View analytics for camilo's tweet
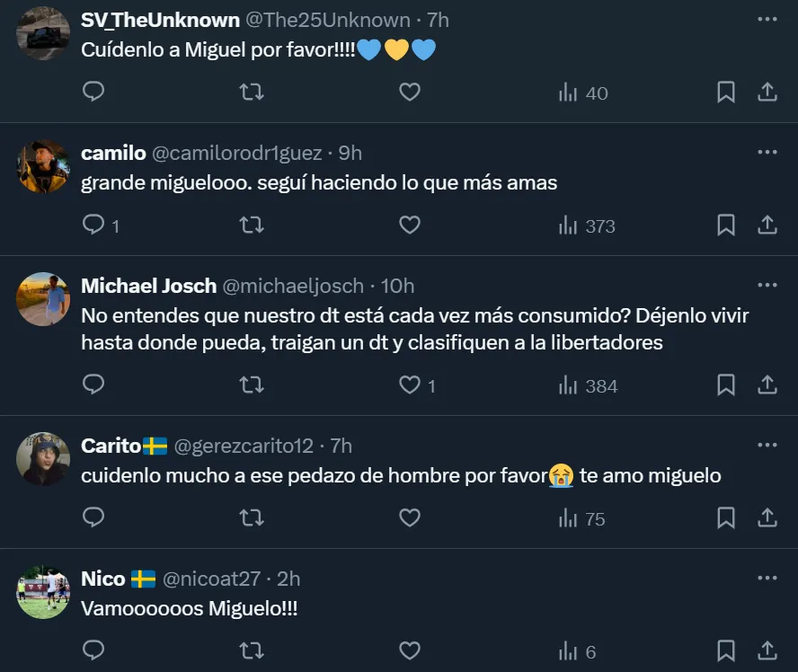This screenshot has width=798, height=672. [586, 225]
